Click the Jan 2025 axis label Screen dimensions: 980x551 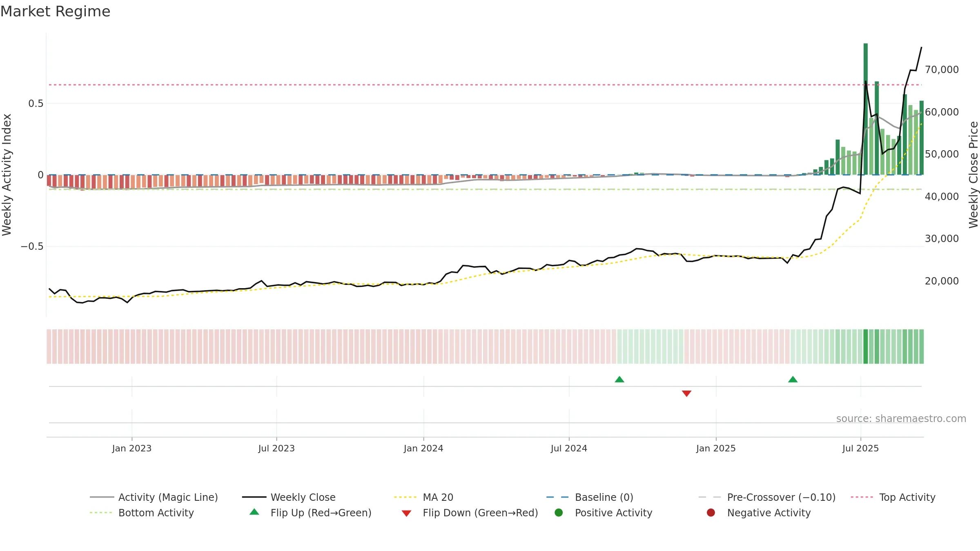(716, 449)
